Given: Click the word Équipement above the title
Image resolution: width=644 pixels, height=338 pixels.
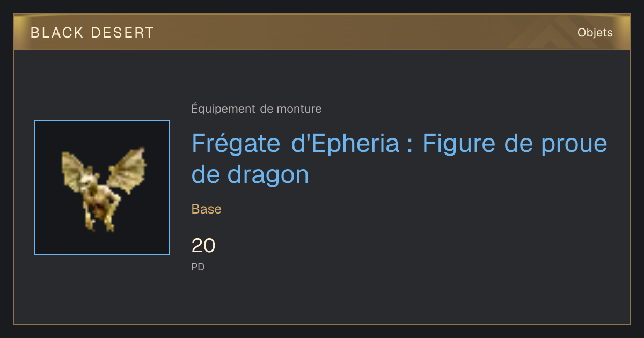Looking at the screenshot, I should [x=224, y=109].
